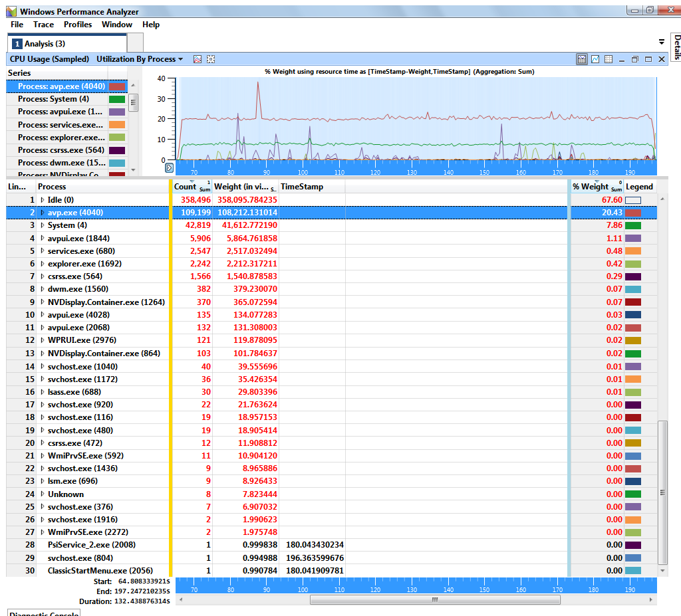
Task: Toggle dwm.exe (1560) legend box in table
Action: [633, 289]
